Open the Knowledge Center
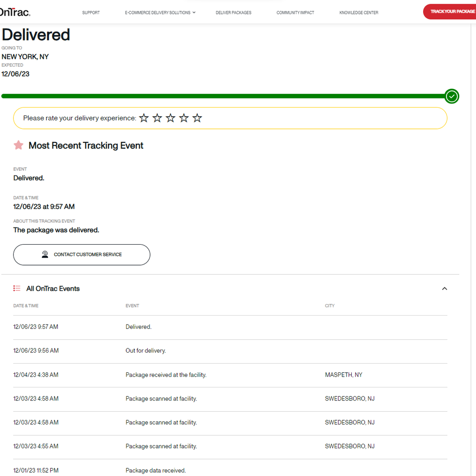This screenshot has height=476, width=476. click(358, 12)
